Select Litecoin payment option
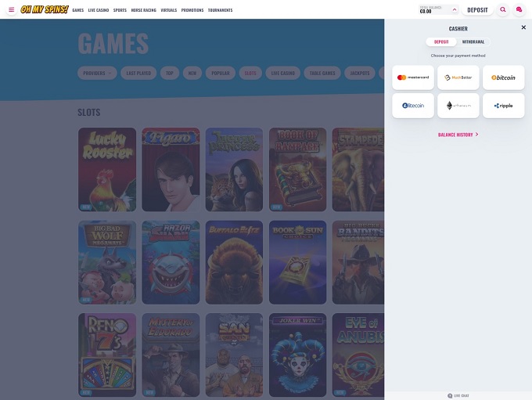 [413, 106]
